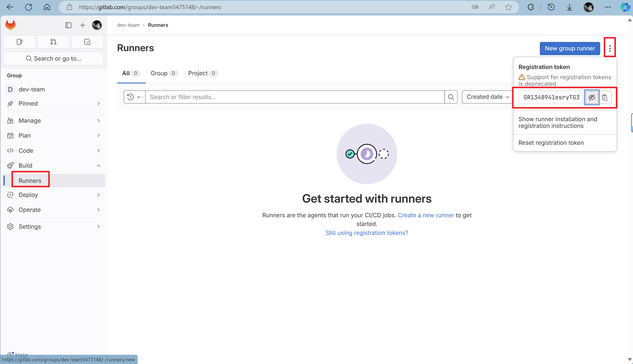Screen dimensions: 633x364
Task: Open the create new item plus icon
Action: click(82, 25)
